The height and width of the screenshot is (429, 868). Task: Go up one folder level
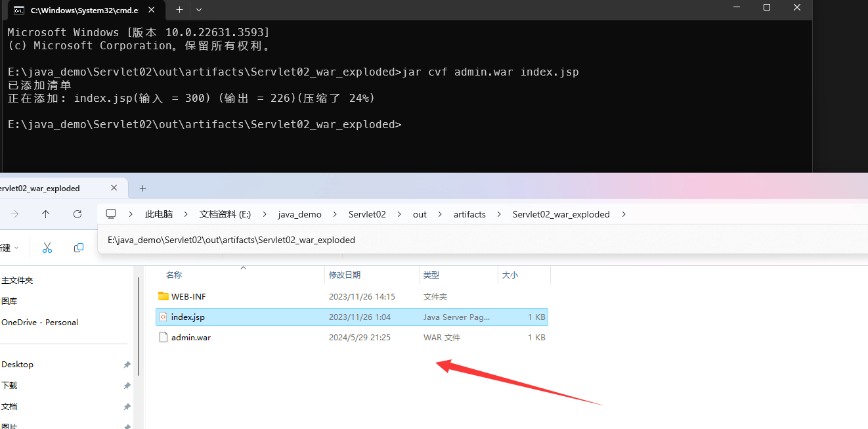point(45,214)
